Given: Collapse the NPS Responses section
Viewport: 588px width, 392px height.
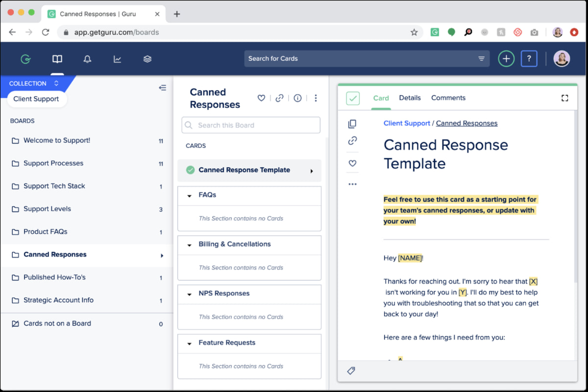Looking at the screenshot, I should pyautogui.click(x=190, y=294).
